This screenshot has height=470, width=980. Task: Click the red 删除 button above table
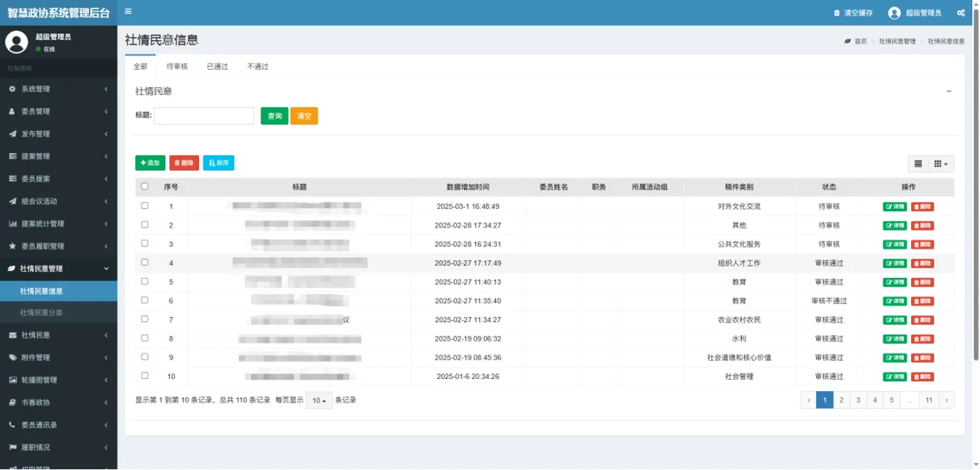184,163
